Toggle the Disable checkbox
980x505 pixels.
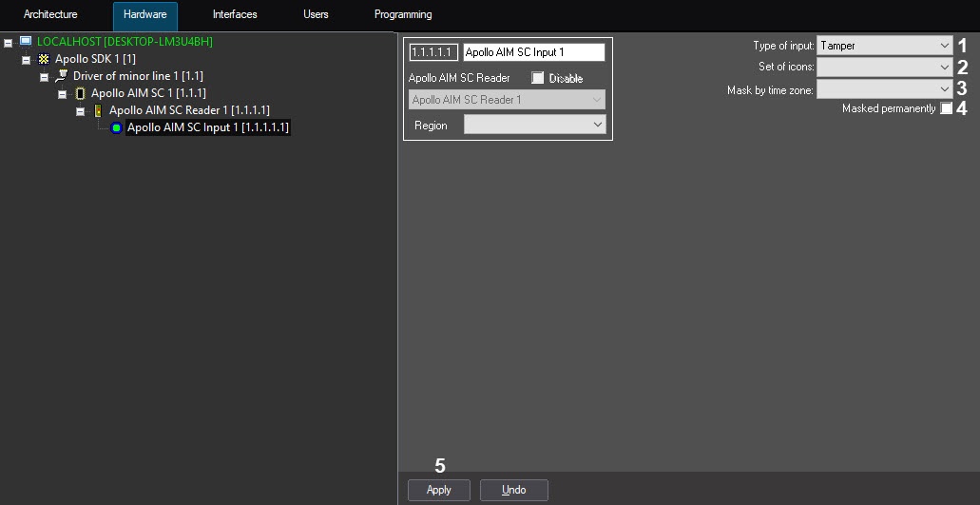pyautogui.click(x=537, y=78)
